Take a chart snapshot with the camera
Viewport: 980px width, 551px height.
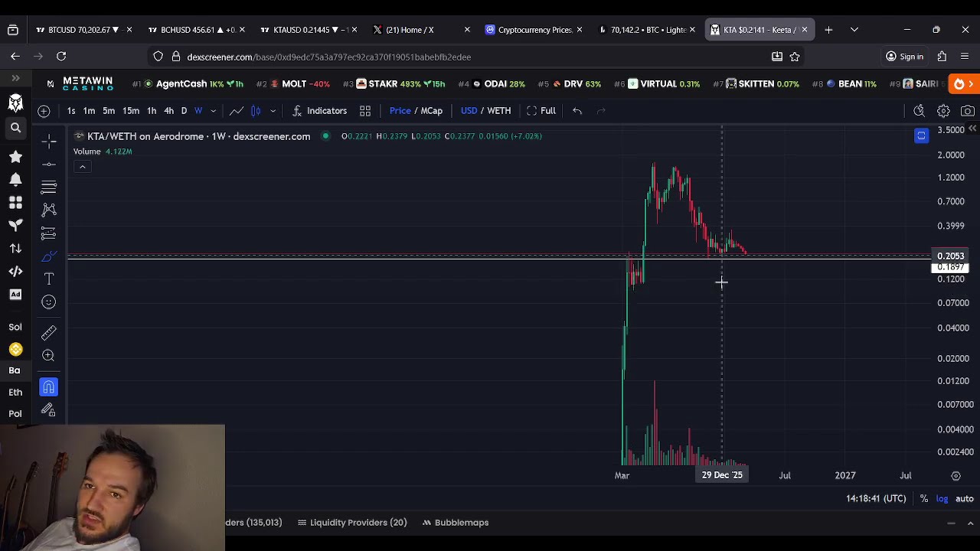pyautogui.click(x=968, y=111)
